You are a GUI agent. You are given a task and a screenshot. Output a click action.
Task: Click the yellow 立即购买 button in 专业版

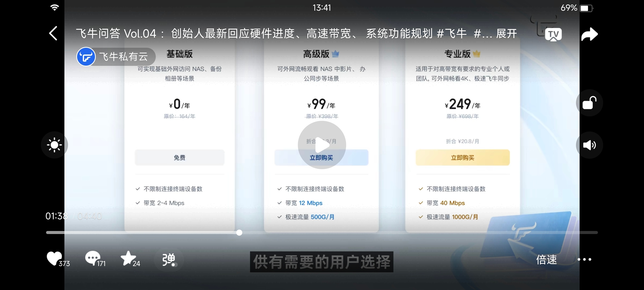coord(462,158)
